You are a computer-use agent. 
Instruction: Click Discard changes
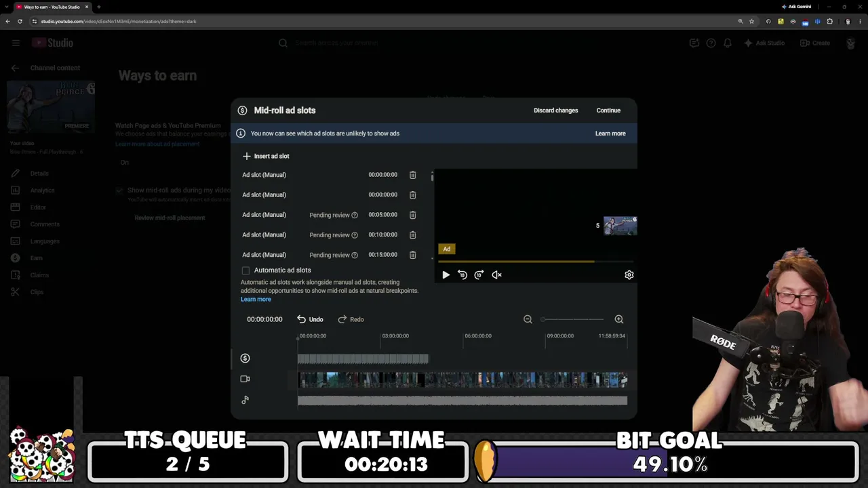[556, 110]
